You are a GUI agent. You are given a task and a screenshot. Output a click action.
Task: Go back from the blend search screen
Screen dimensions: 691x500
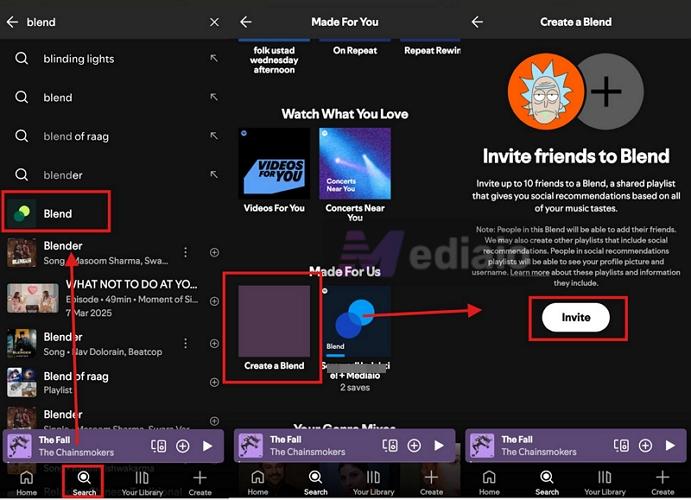12,22
